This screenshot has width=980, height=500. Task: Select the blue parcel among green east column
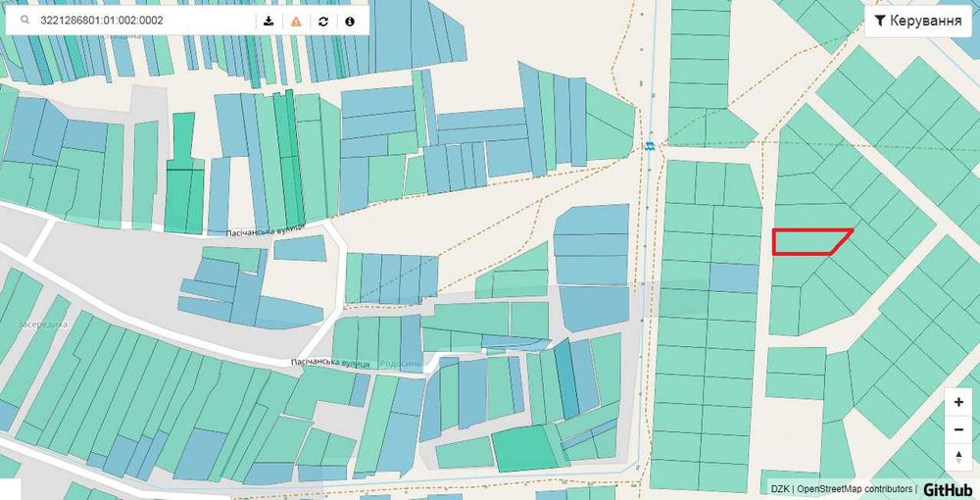point(734,277)
